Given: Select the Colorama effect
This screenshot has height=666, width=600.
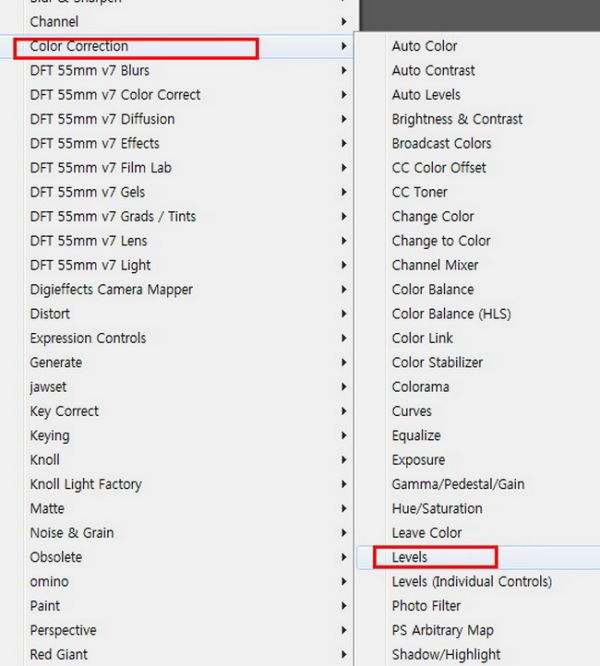Looking at the screenshot, I should pos(420,387).
